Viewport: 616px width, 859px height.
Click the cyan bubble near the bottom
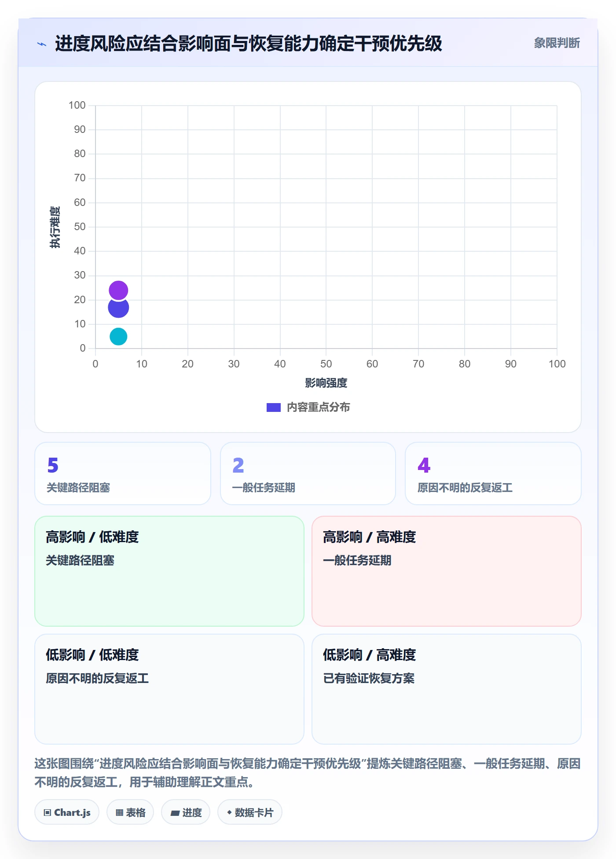coord(118,337)
